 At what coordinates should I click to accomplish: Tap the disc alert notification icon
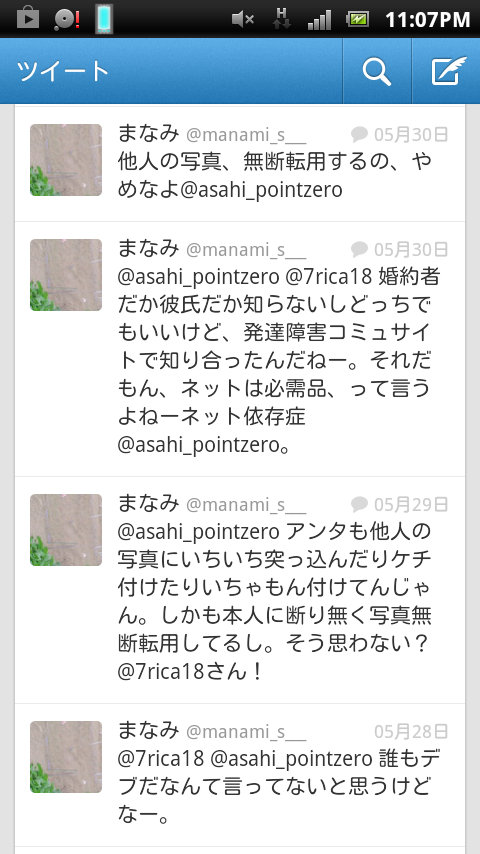click(x=67, y=20)
